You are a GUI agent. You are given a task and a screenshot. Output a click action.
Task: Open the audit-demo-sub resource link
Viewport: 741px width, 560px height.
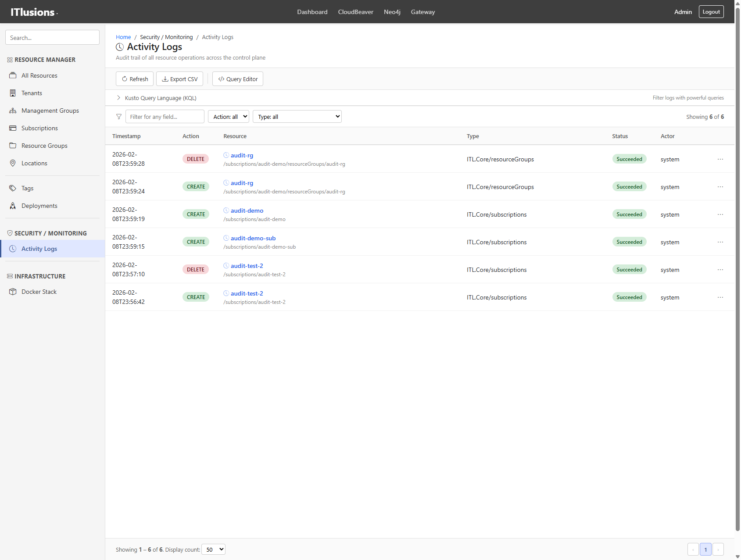[x=253, y=238]
